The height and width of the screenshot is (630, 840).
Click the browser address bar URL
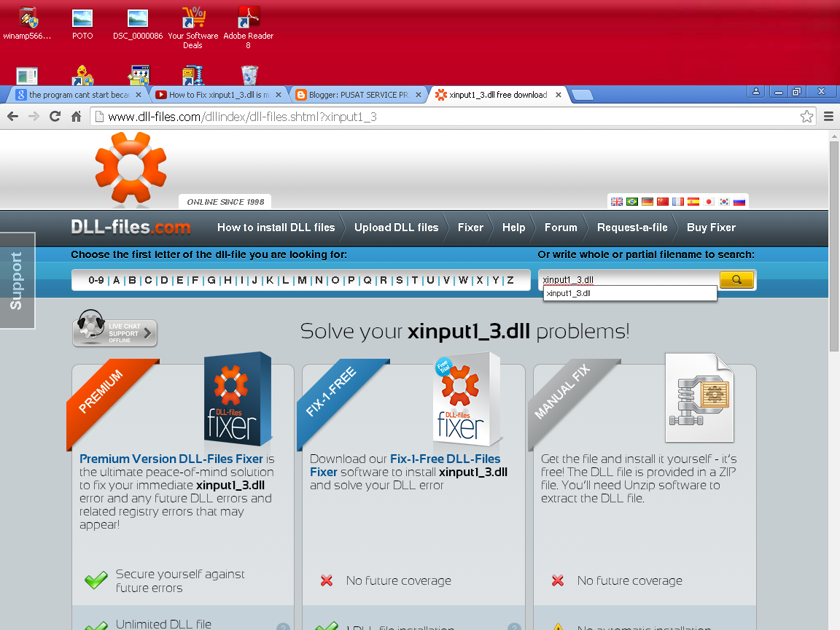[242, 116]
